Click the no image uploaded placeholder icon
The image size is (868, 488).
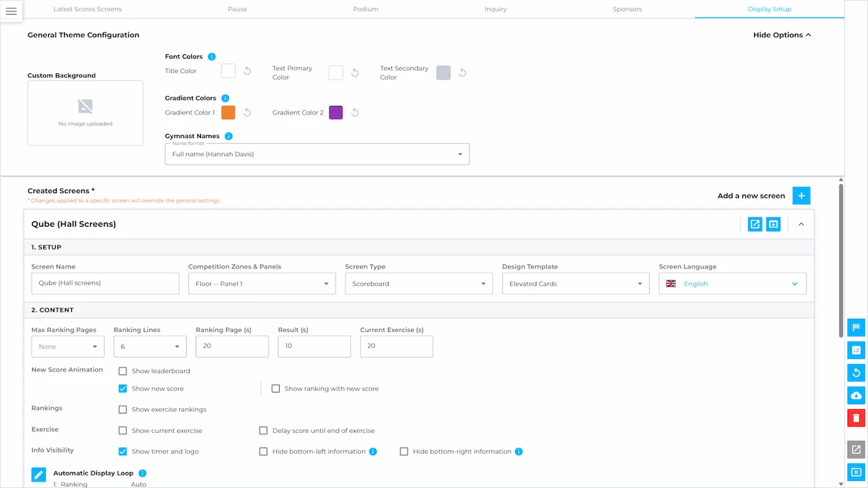85,107
